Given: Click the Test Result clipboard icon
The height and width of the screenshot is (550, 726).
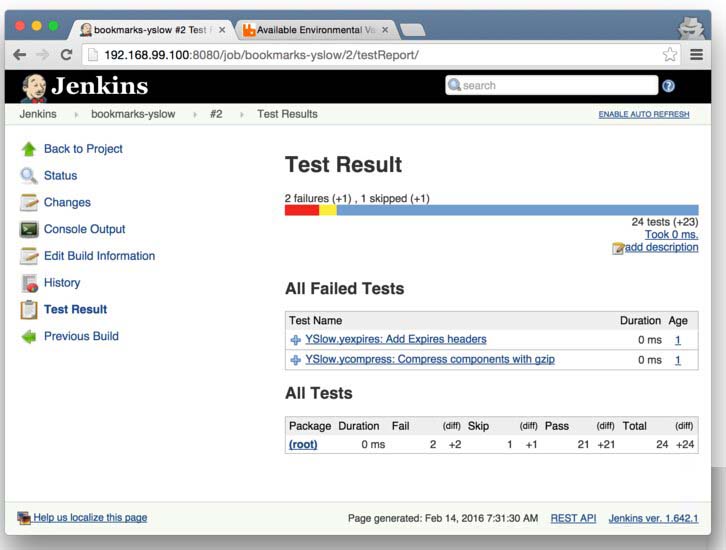Looking at the screenshot, I should [29, 310].
